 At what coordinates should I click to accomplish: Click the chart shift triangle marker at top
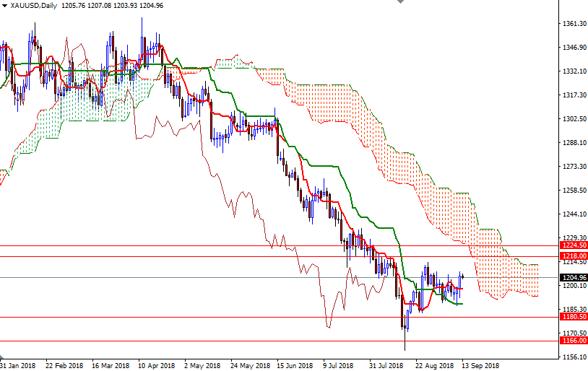click(x=402, y=3)
